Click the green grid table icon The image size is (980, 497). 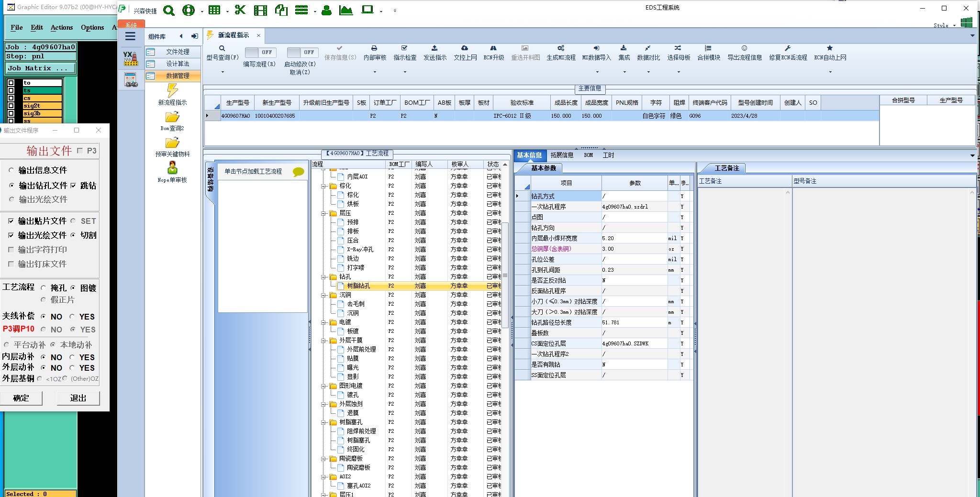tap(214, 10)
